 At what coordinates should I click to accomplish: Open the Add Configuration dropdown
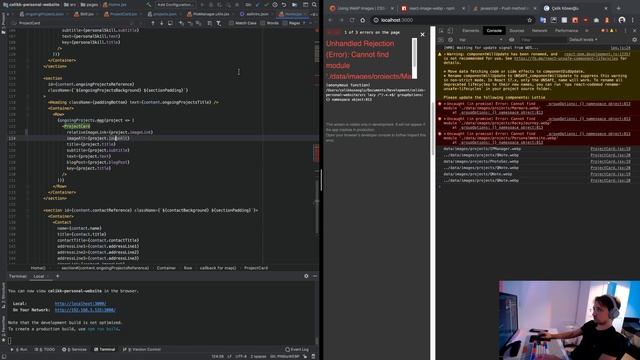[175, 4]
